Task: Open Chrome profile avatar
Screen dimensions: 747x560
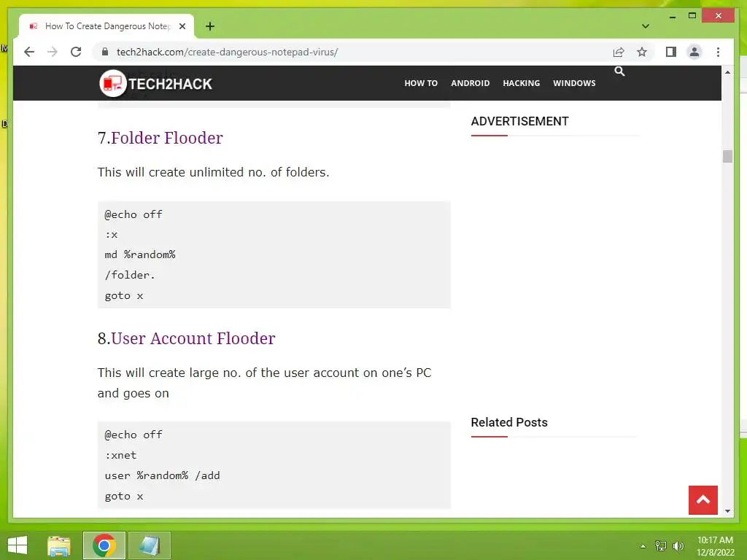Action: pyautogui.click(x=694, y=52)
